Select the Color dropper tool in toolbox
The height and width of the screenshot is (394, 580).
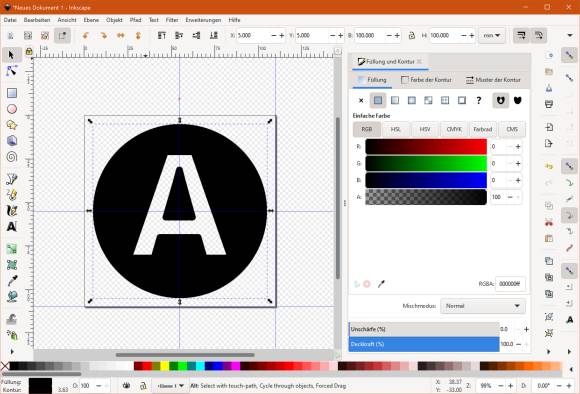click(x=12, y=281)
